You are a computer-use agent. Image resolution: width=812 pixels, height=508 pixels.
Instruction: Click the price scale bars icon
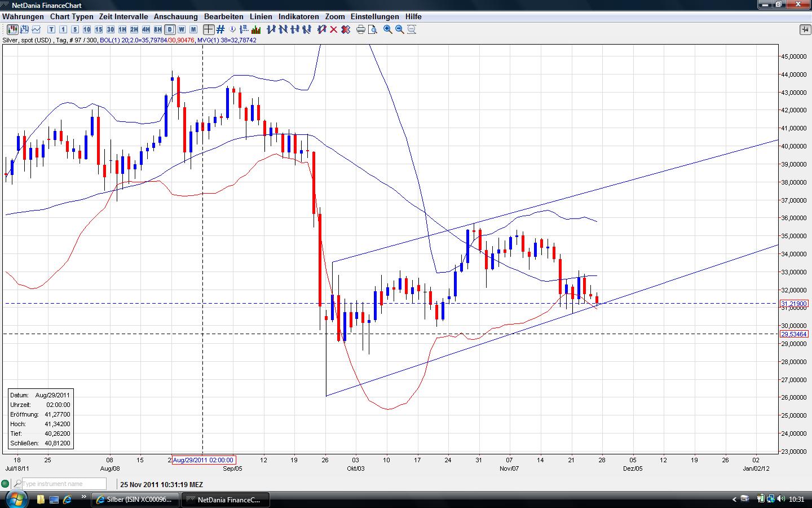pyautogui.click(x=245, y=29)
